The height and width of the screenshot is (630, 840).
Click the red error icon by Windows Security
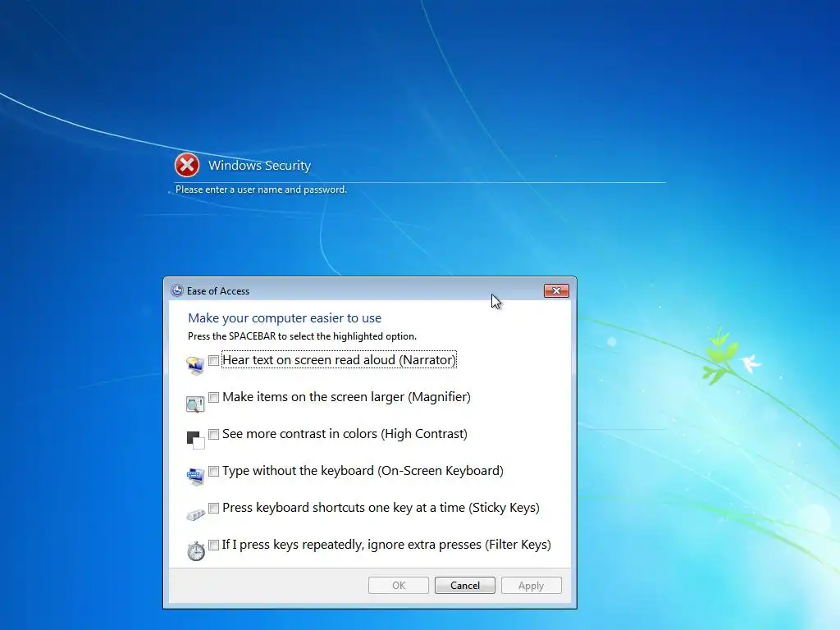click(x=187, y=165)
